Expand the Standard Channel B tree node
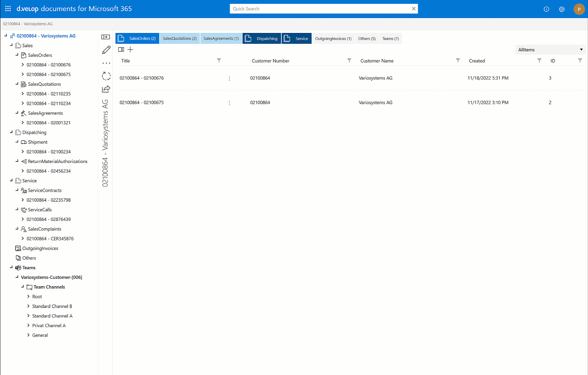 (28, 306)
